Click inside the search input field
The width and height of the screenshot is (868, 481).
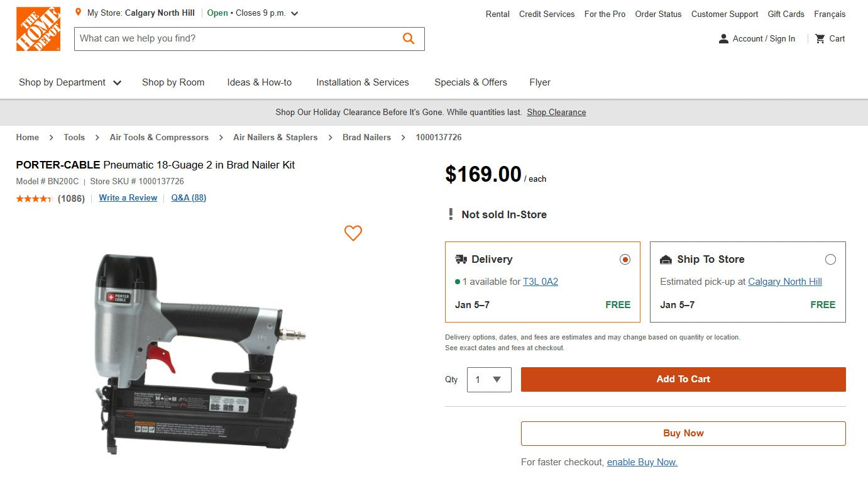tap(239, 38)
